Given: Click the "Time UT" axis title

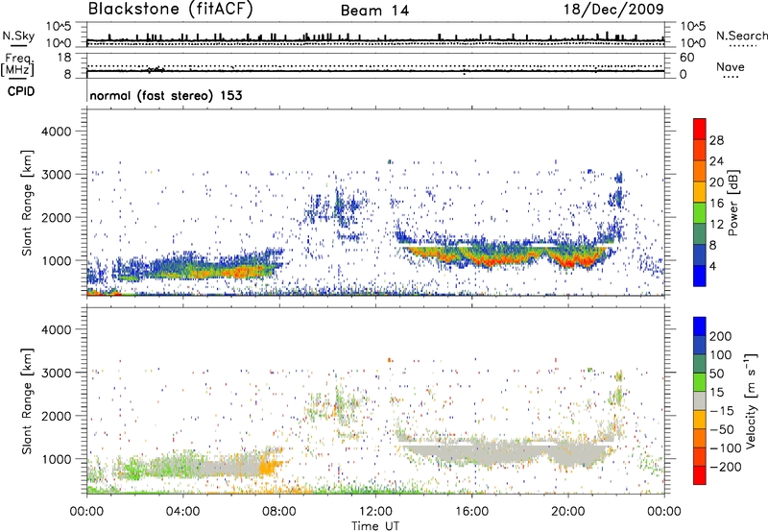Looking at the screenshot, I should point(375,526).
